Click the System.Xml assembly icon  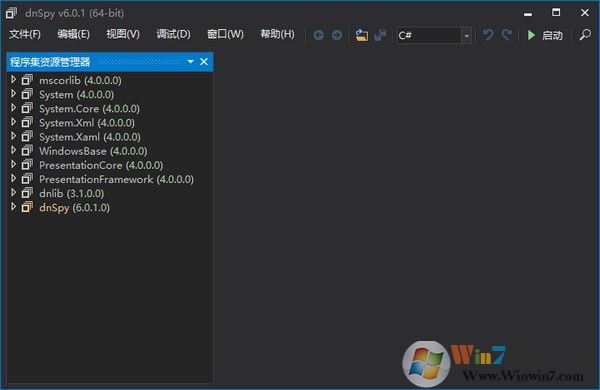pyautogui.click(x=27, y=122)
